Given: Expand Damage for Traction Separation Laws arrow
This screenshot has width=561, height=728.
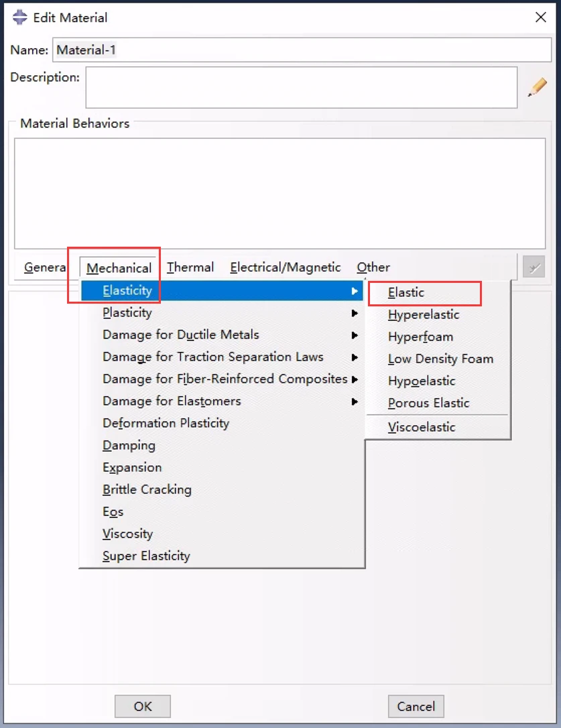Looking at the screenshot, I should pos(355,357).
